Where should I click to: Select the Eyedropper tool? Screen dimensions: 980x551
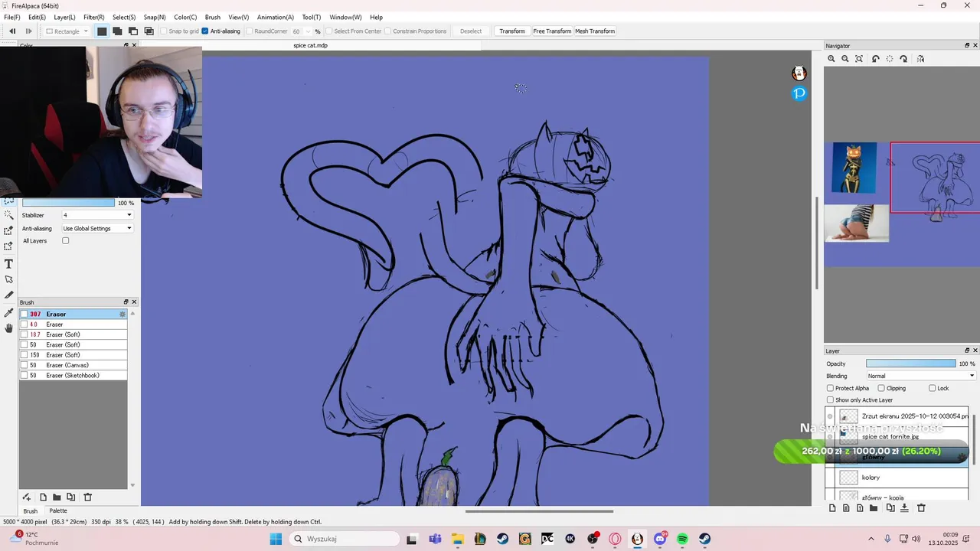click(8, 312)
